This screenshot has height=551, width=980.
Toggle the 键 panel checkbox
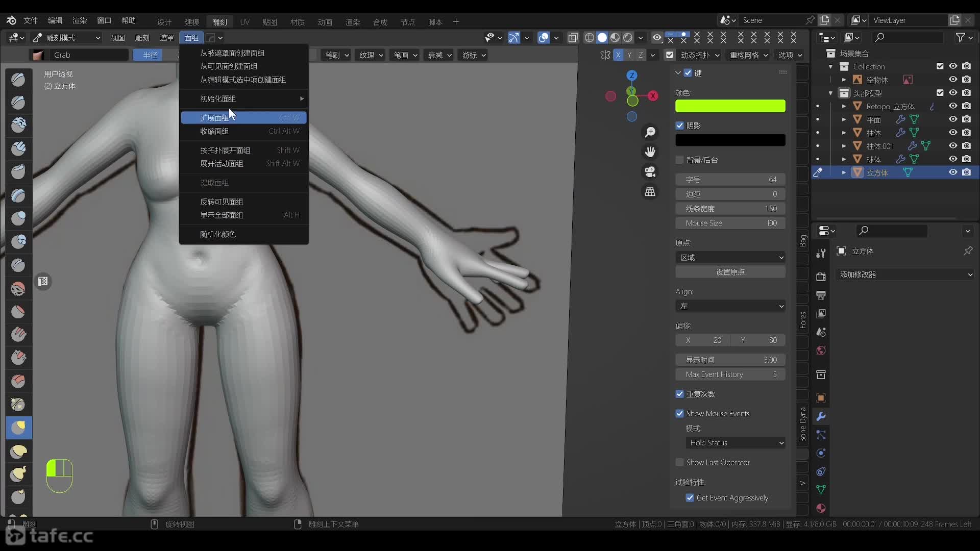[x=688, y=73]
